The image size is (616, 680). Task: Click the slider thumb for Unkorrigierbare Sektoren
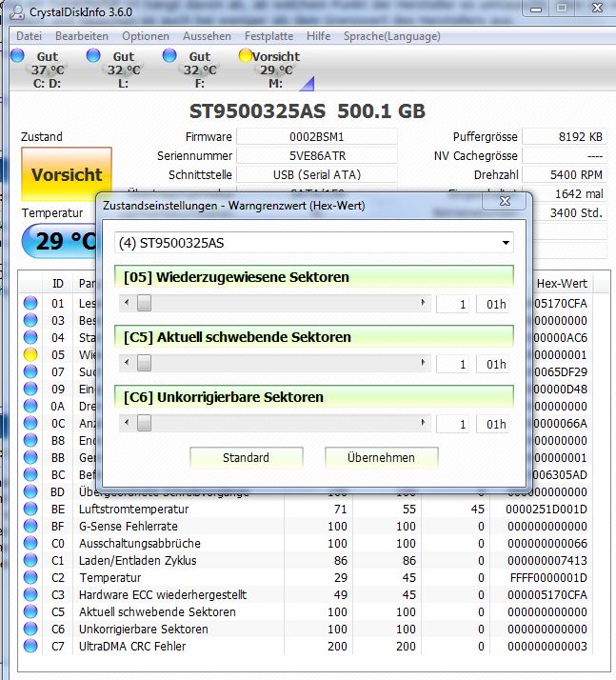145,423
